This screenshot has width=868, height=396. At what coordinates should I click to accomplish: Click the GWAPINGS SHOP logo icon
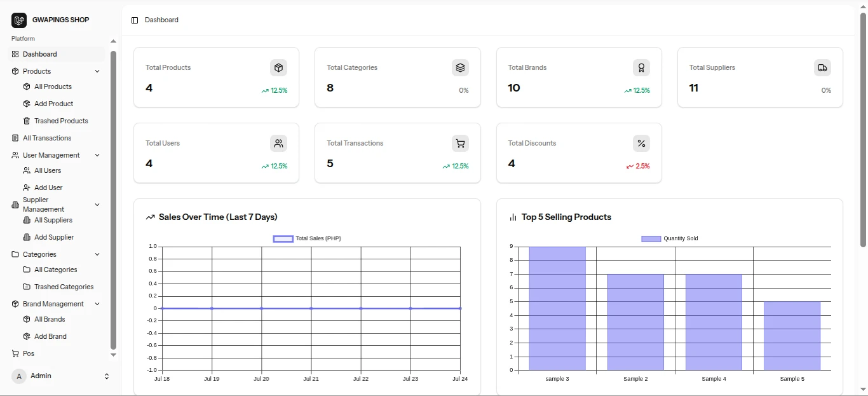pyautogui.click(x=19, y=20)
